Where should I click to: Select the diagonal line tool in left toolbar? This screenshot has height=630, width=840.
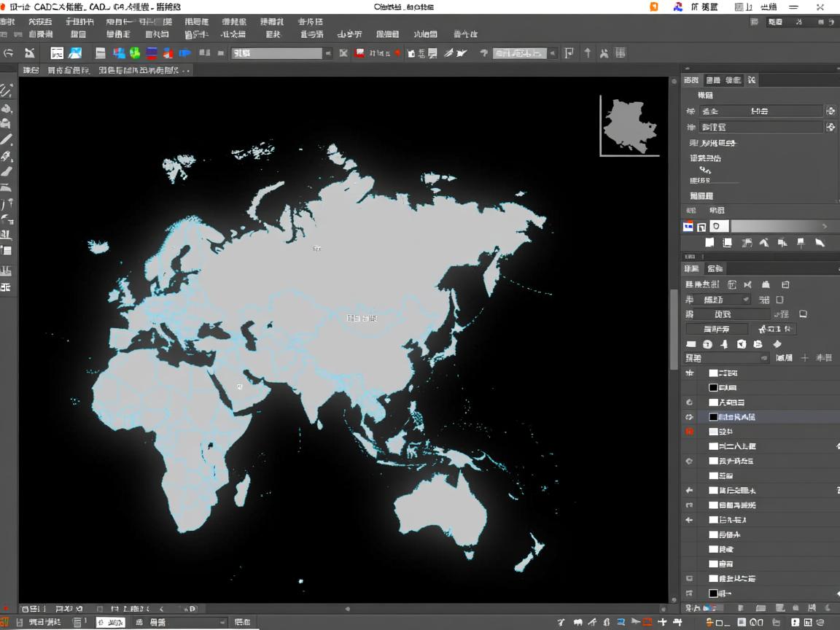[x=7, y=139]
